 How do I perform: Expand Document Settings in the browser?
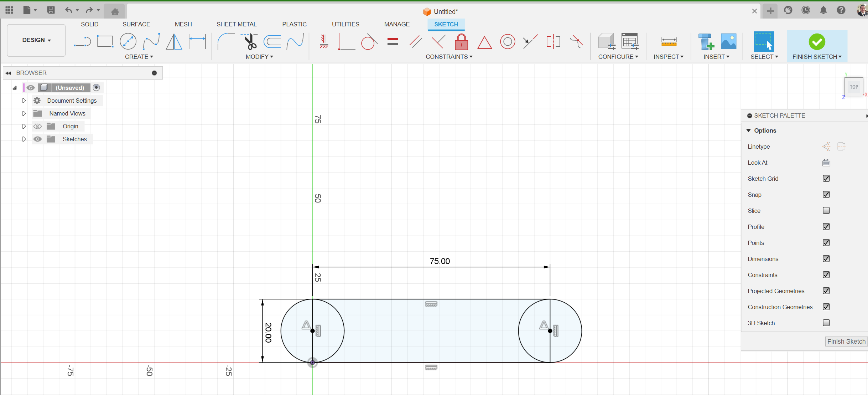tap(24, 100)
